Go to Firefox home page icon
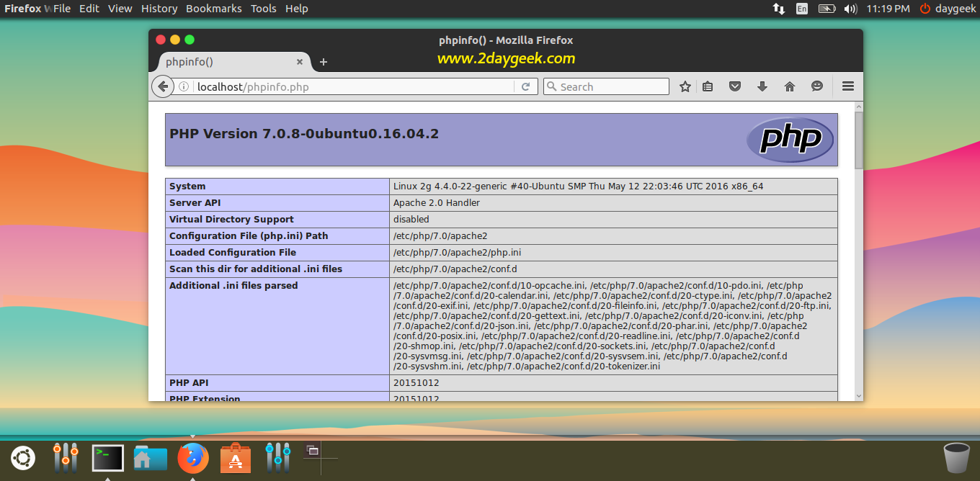Image resolution: width=980 pixels, height=481 pixels. pos(790,86)
